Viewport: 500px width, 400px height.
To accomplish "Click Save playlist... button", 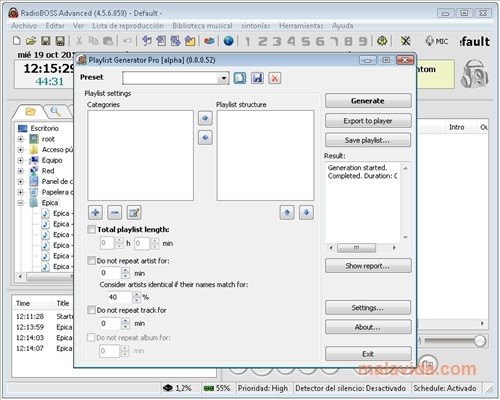I will [368, 140].
